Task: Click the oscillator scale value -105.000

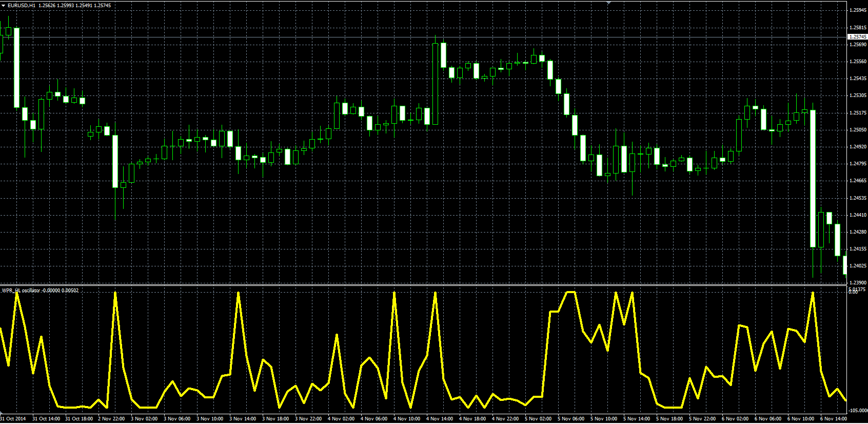Action: point(858,411)
